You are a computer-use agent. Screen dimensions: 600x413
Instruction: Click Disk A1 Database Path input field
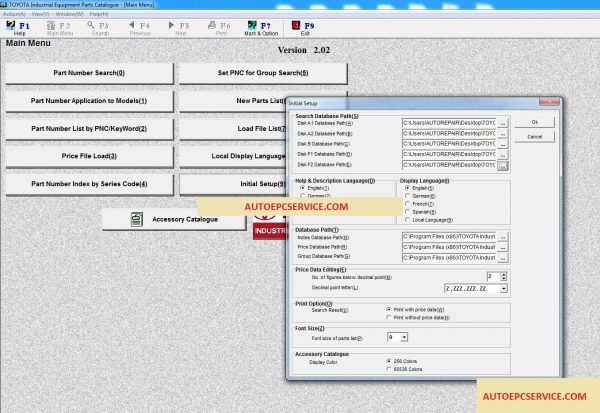coord(449,123)
